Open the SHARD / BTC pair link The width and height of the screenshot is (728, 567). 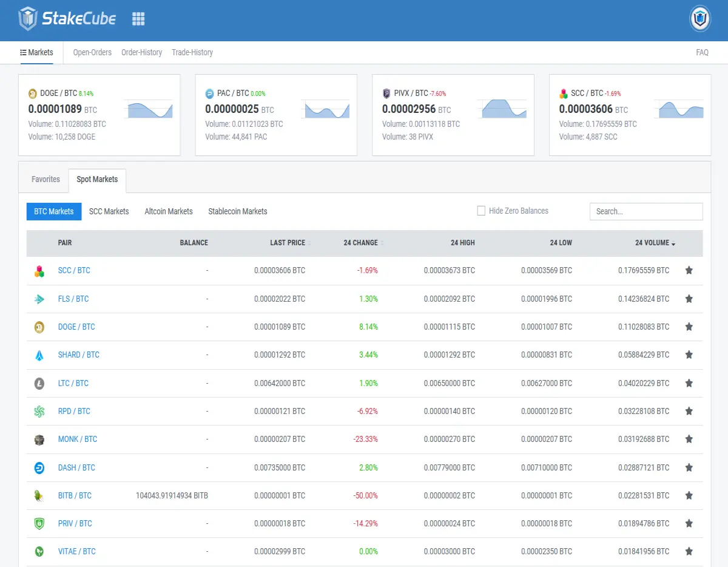point(79,355)
